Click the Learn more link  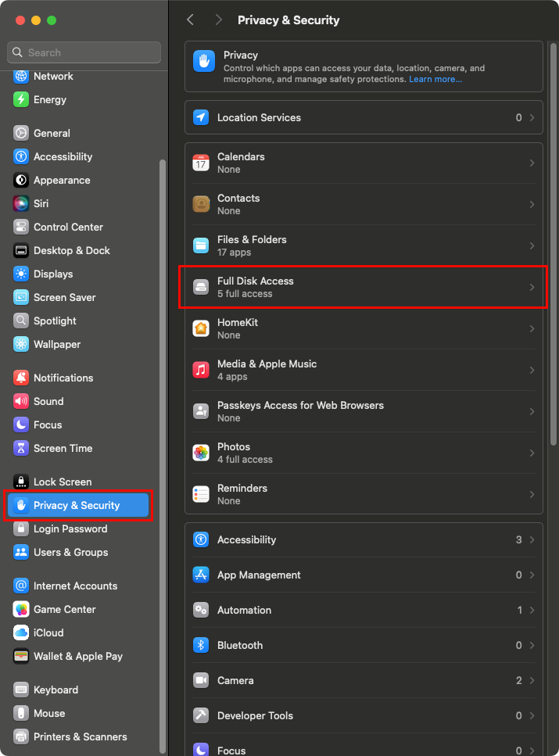pyautogui.click(x=435, y=79)
